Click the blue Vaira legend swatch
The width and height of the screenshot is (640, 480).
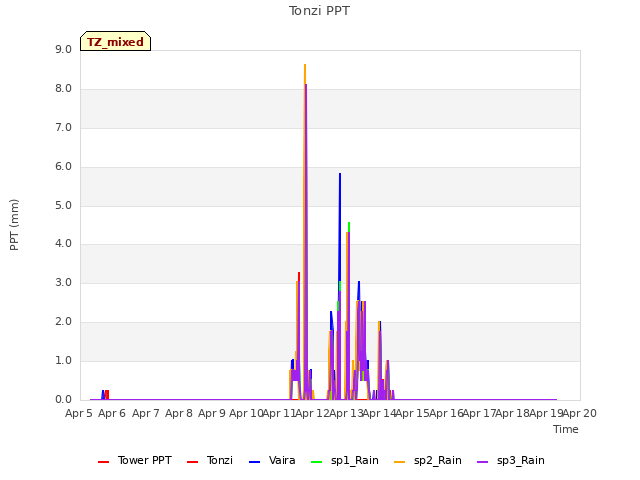[x=254, y=462]
